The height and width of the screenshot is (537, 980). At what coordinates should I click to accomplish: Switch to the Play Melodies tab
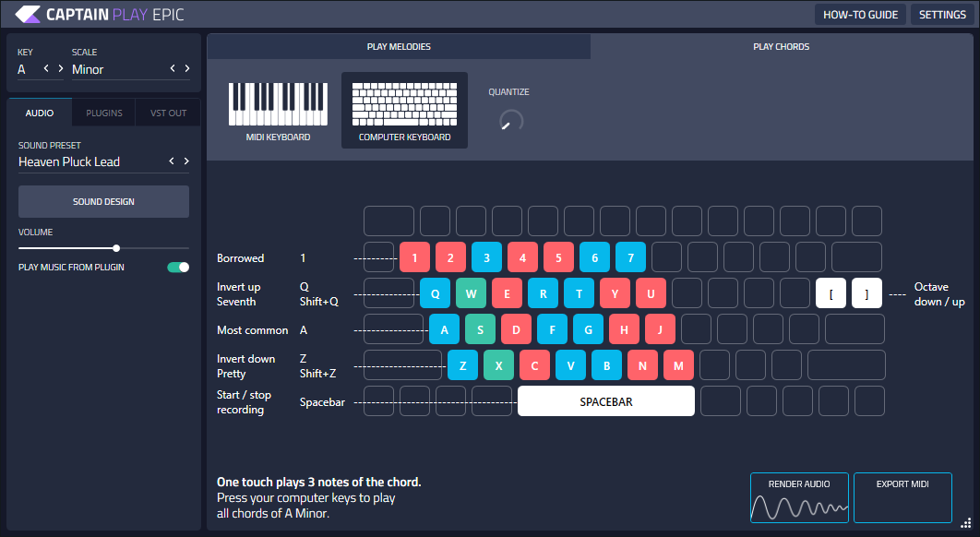tap(399, 47)
